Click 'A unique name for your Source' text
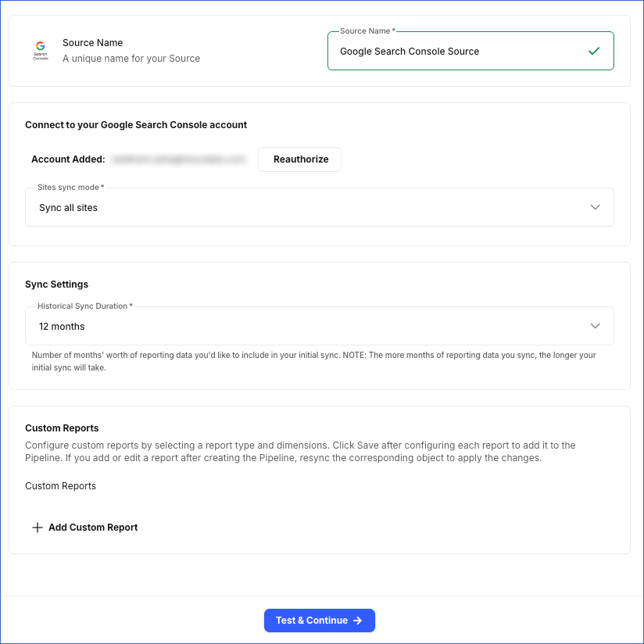Image resolution: width=644 pixels, height=644 pixels. (x=131, y=59)
